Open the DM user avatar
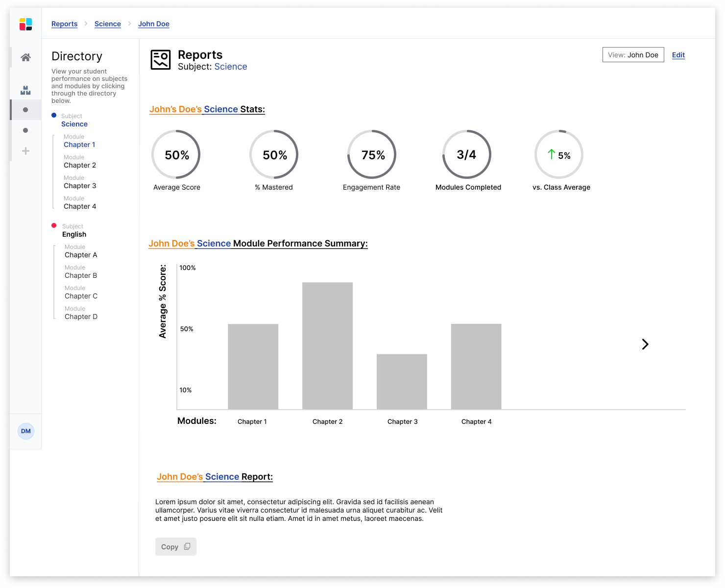725x588 pixels. (x=26, y=431)
